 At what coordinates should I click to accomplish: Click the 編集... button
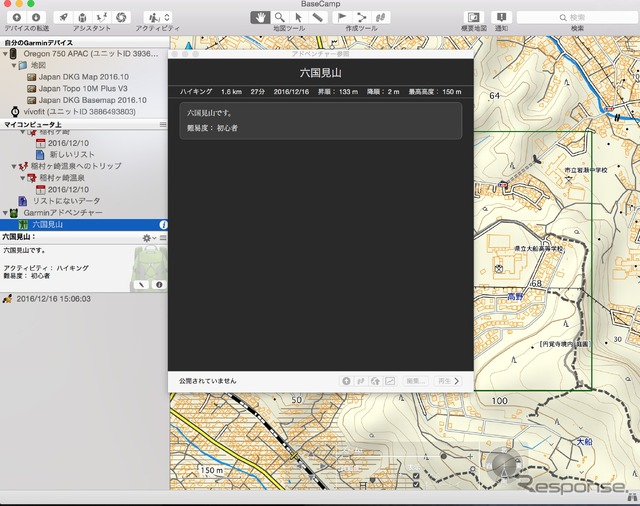[416, 381]
